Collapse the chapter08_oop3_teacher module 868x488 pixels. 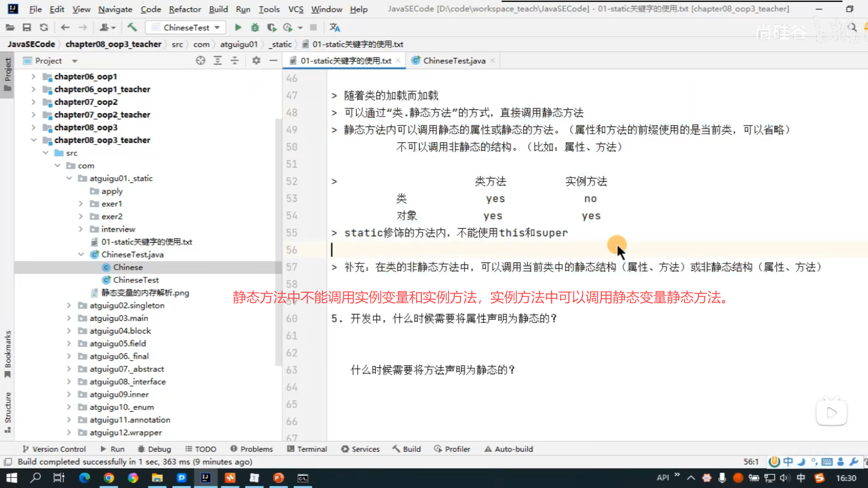pos(33,140)
